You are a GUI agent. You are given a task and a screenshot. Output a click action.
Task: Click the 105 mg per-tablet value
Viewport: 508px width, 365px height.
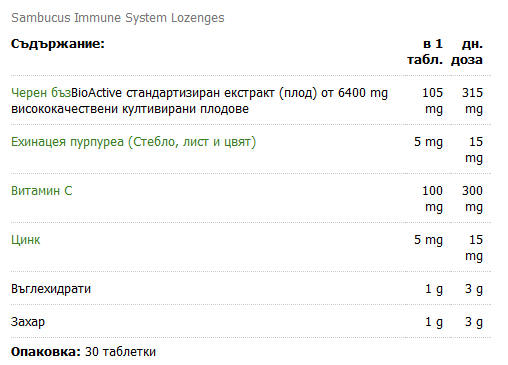point(433,101)
